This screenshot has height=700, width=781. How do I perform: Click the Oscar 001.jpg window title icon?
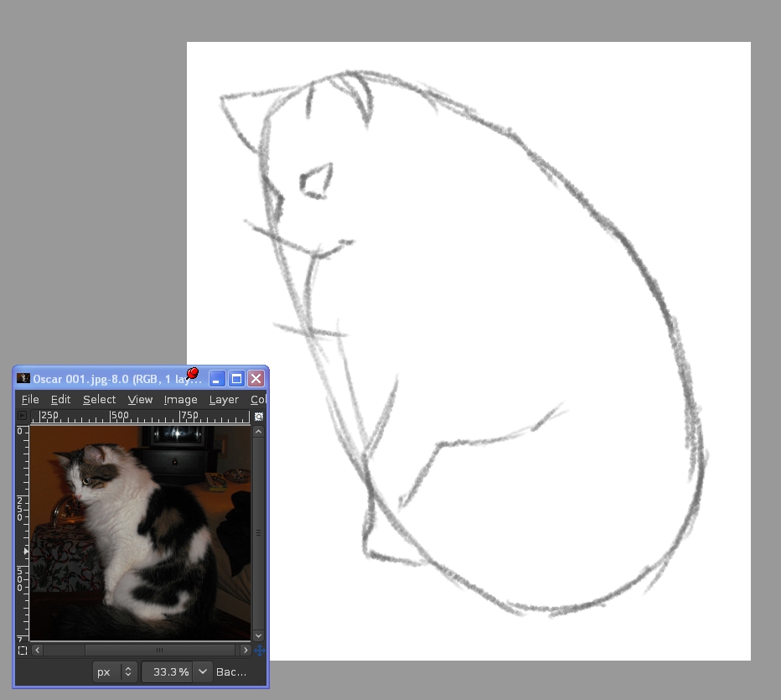[23, 379]
